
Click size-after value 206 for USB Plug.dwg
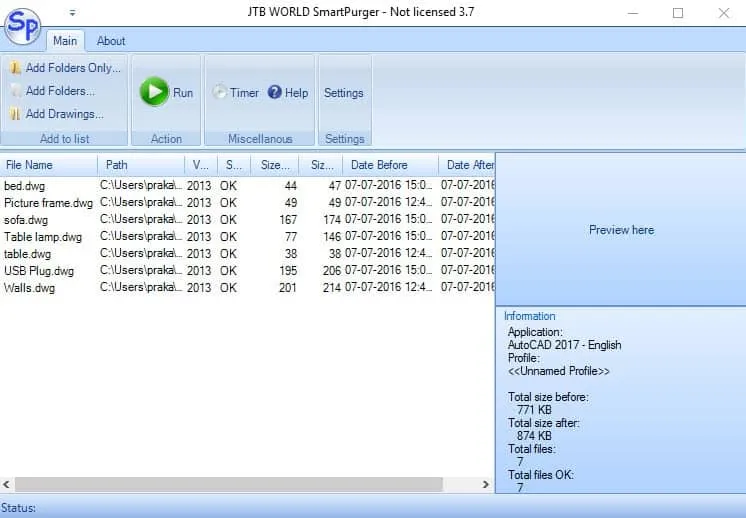332,271
